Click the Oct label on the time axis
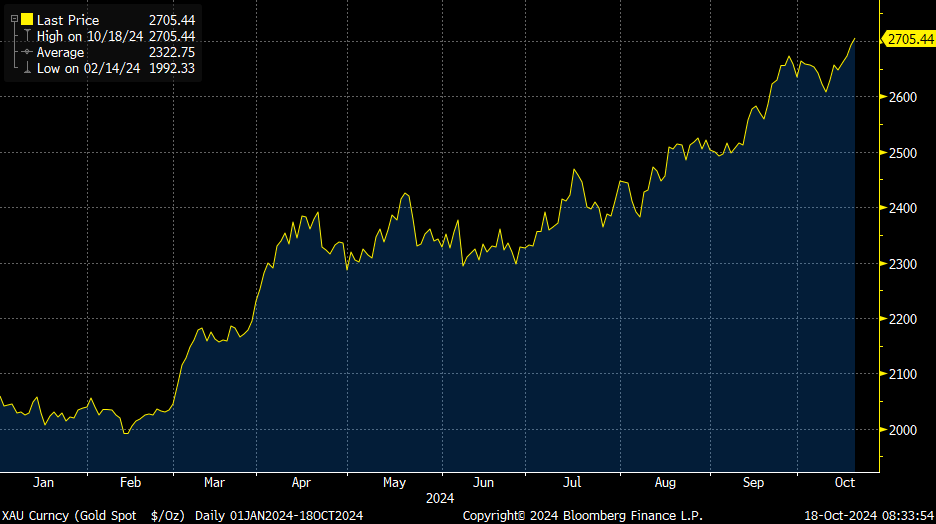 click(x=846, y=482)
